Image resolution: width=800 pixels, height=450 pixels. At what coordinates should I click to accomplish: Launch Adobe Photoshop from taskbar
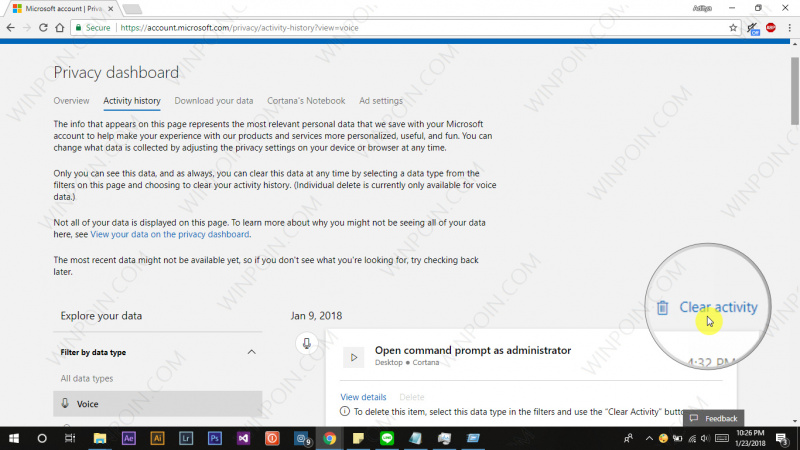coord(215,438)
